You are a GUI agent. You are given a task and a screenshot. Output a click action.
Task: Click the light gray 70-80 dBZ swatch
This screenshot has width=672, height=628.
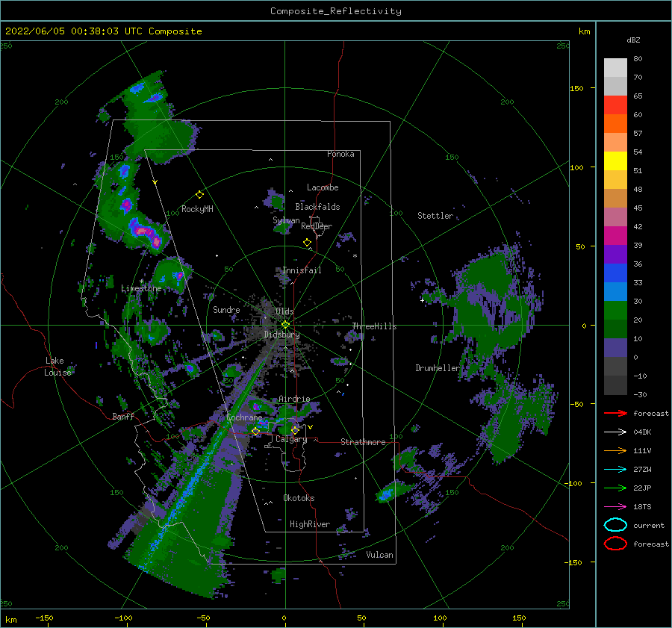pyautogui.click(x=615, y=68)
